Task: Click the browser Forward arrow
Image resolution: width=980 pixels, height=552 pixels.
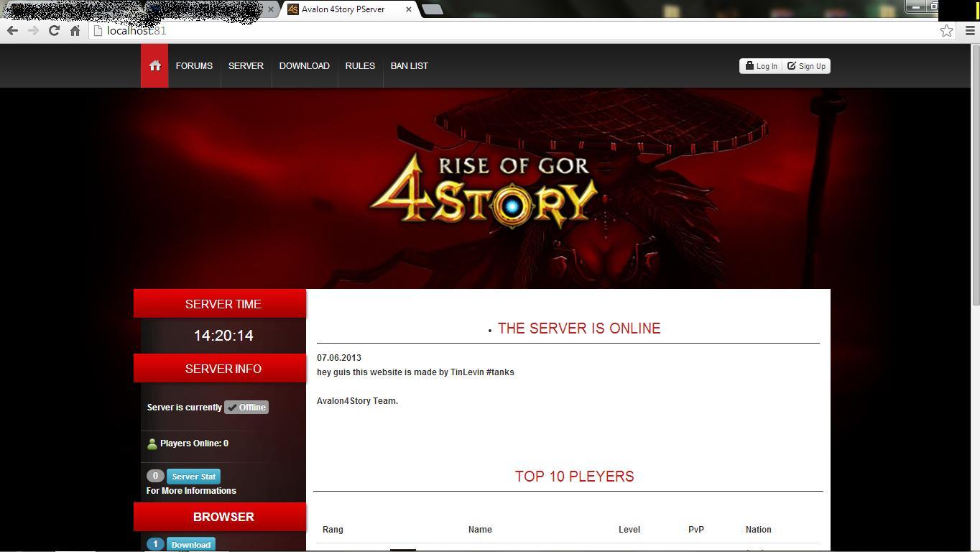Action: click(33, 30)
